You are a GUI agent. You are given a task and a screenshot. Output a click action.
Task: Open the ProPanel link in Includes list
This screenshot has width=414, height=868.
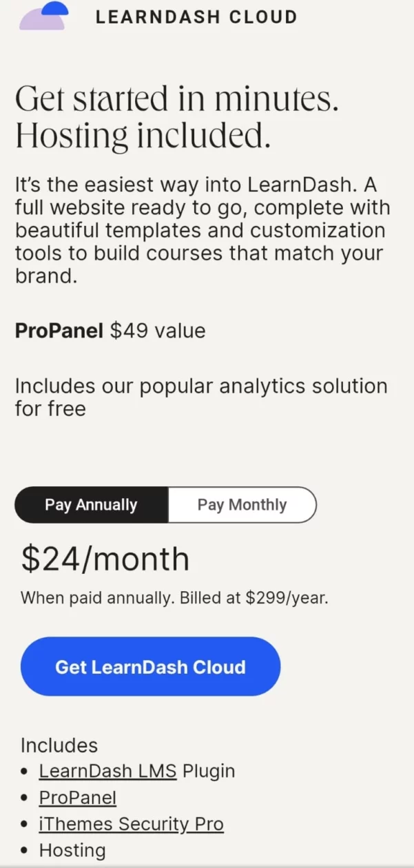point(78,798)
